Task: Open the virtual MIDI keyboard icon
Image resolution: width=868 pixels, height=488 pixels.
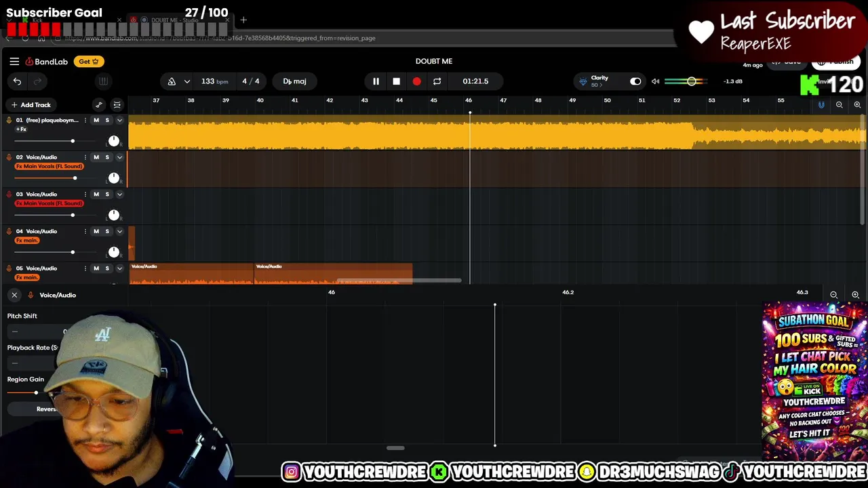Action: (103, 81)
